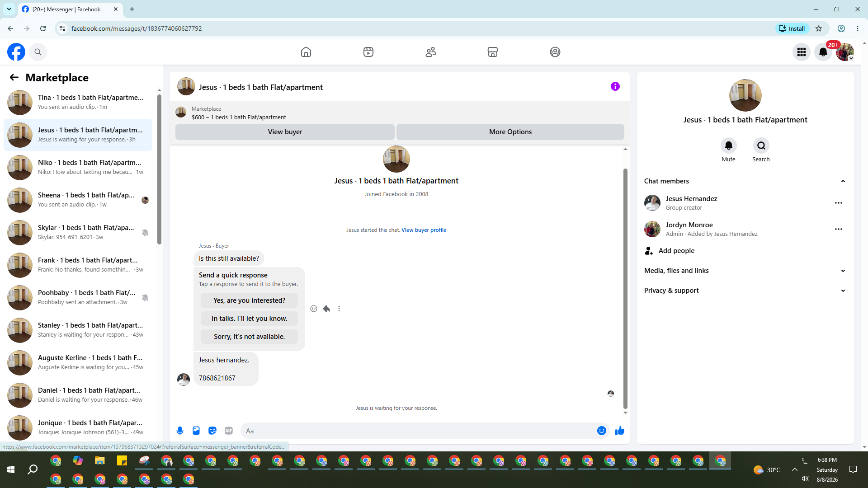Focus the Aa message input field
The width and height of the screenshot is (868, 488).
pyautogui.click(x=419, y=431)
